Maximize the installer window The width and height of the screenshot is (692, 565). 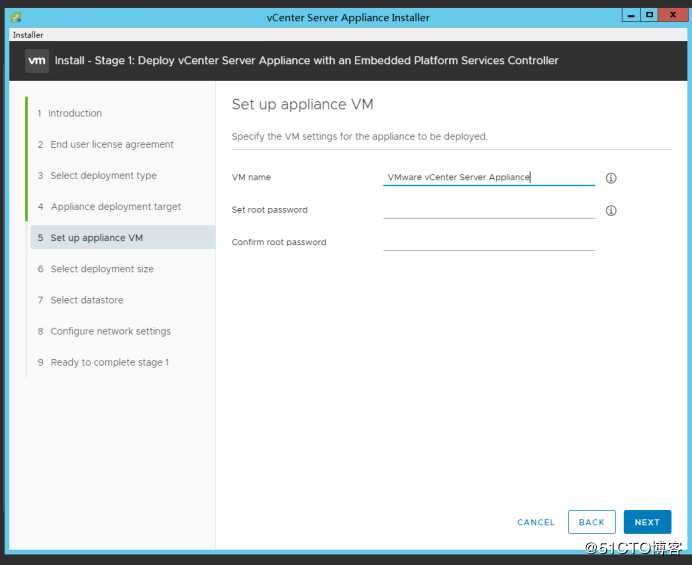tap(650, 15)
